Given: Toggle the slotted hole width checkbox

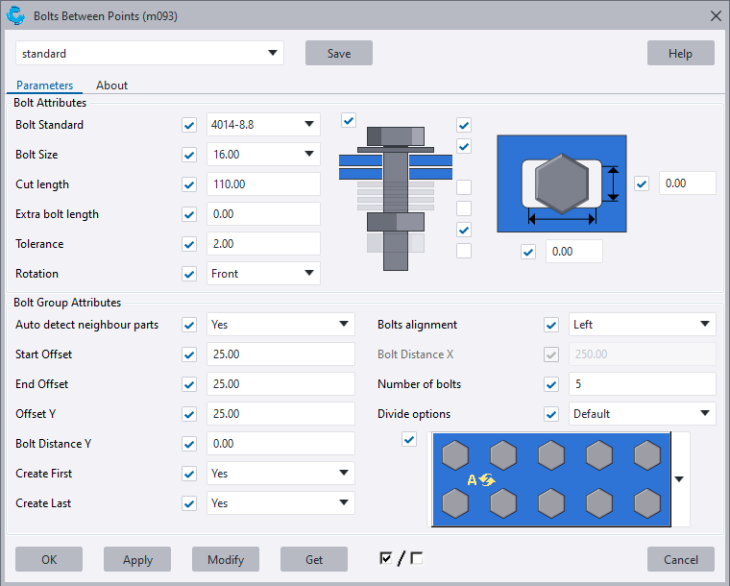Looking at the screenshot, I should (x=528, y=252).
